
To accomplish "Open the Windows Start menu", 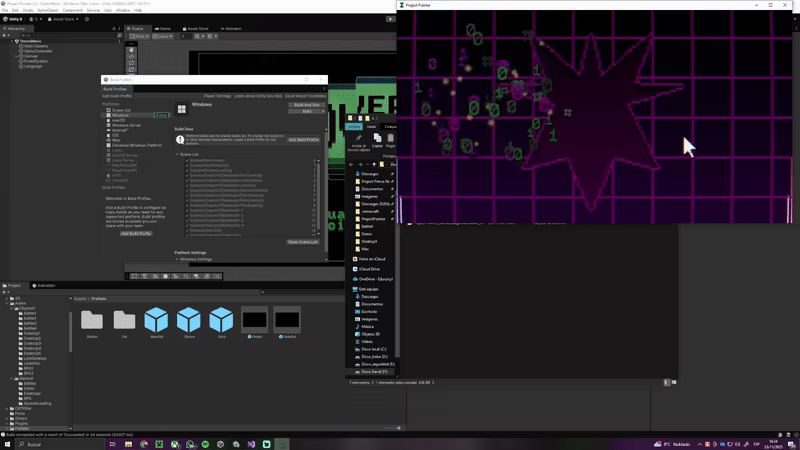I will click(7, 444).
